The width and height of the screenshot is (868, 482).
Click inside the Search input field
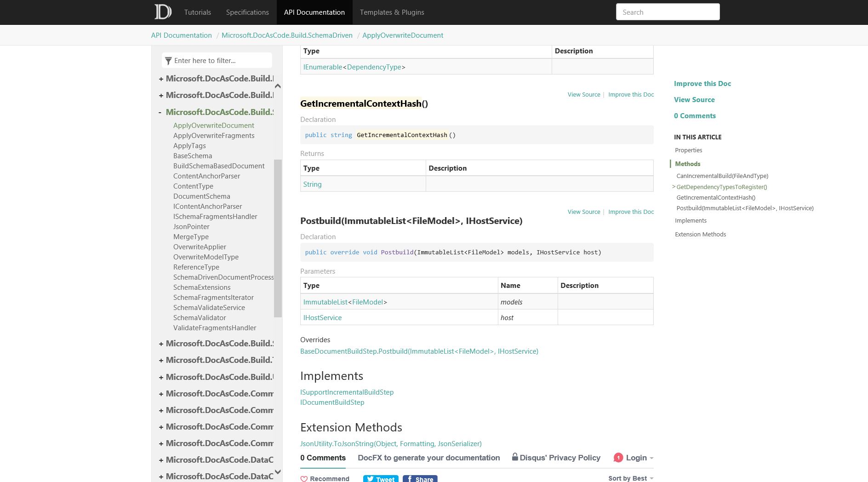coord(668,12)
